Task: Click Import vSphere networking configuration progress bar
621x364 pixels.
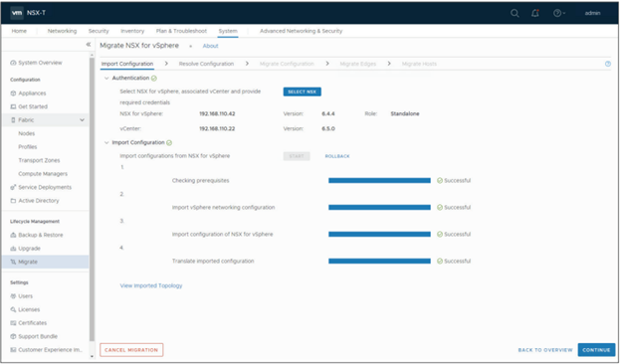Action: click(x=379, y=207)
